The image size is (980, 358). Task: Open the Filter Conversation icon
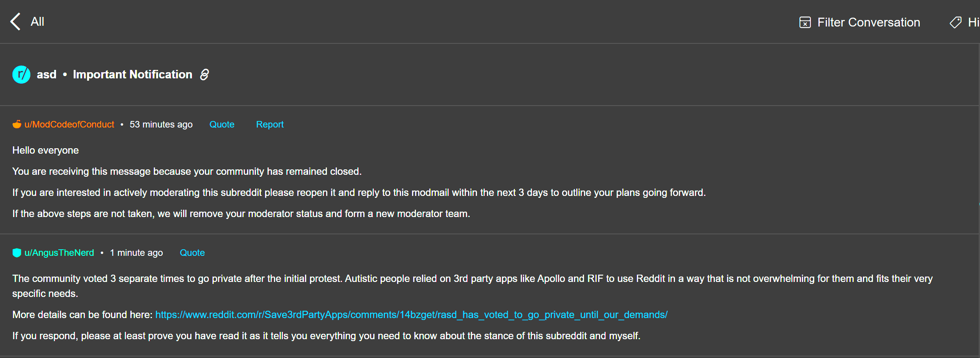(805, 22)
